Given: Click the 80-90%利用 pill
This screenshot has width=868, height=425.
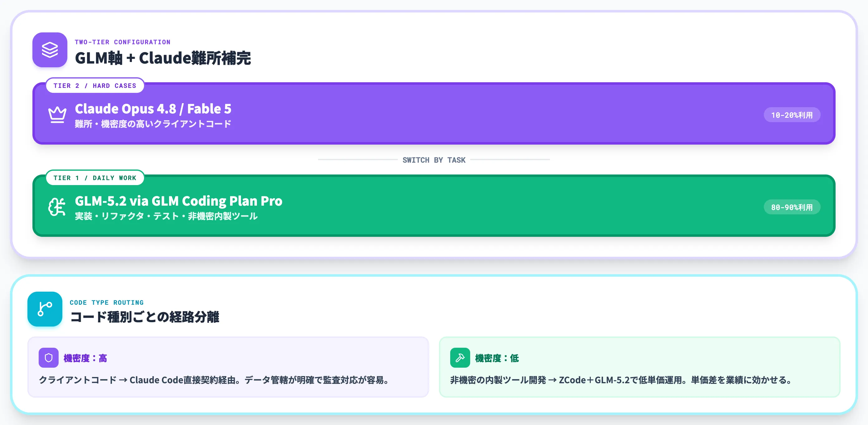Looking at the screenshot, I should point(792,207).
